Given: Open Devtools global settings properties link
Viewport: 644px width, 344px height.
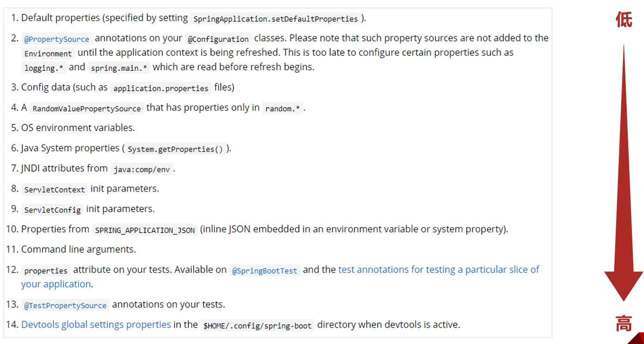Looking at the screenshot, I should [x=96, y=324].
